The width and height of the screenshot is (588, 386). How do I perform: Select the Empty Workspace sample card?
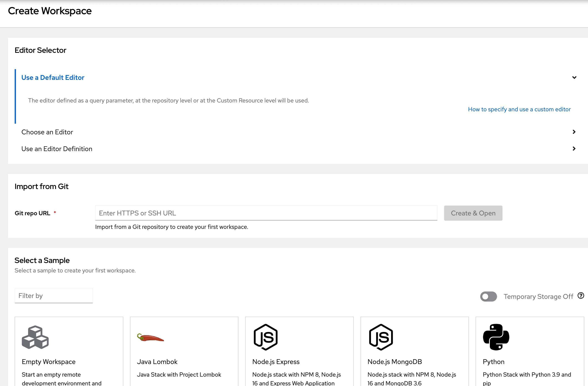tap(69, 351)
